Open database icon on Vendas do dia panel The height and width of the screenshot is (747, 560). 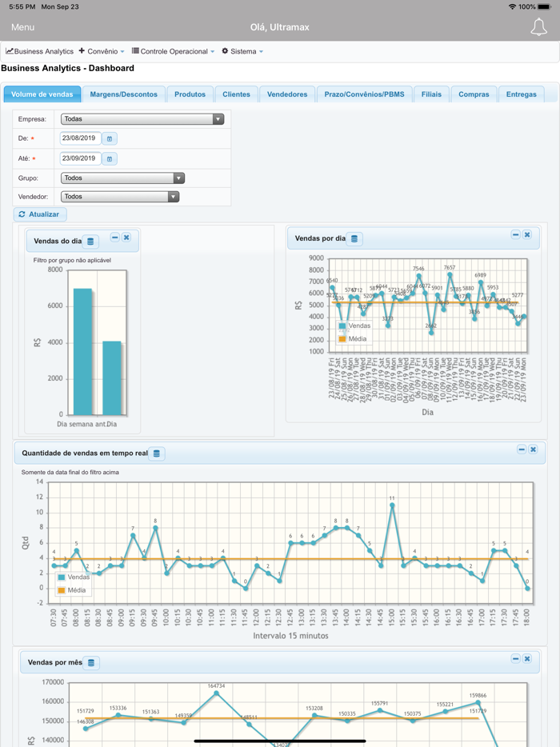pyautogui.click(x=90, y=242)
